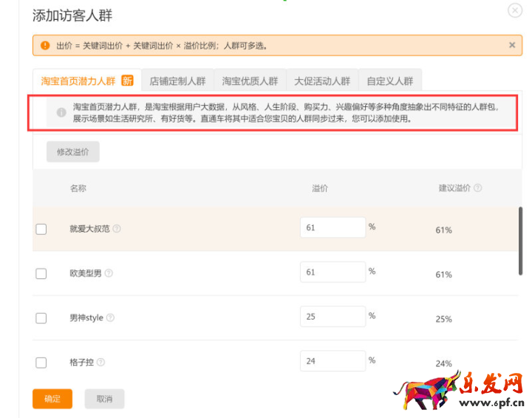Viewport: 532px width, 418px height.
Task: Go to 大促活动人群 tab
Action: point(321,81)
